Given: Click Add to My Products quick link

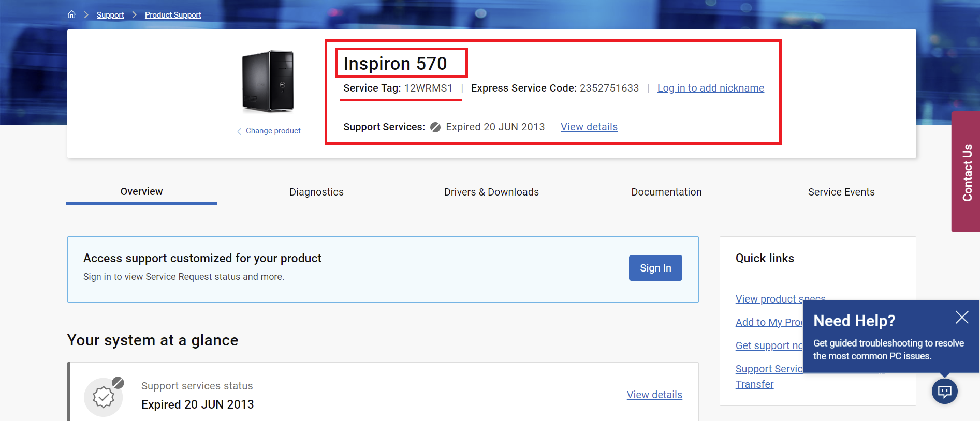Looking at the screenshot, I should (769, 322).
